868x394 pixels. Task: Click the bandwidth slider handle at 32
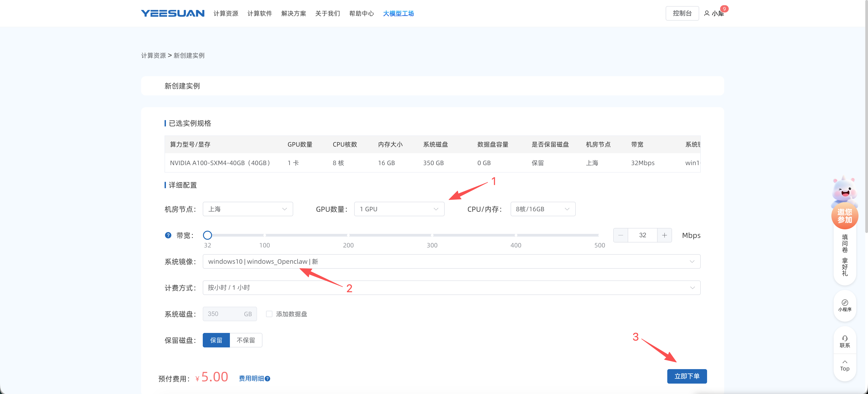[x=207, y=235]
